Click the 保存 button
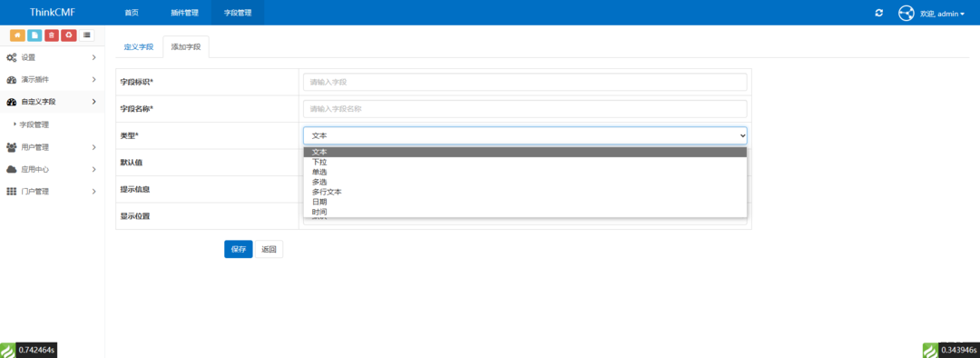Image resolution: width=980 pixels, height=358 pixels. tap(238, 249)
